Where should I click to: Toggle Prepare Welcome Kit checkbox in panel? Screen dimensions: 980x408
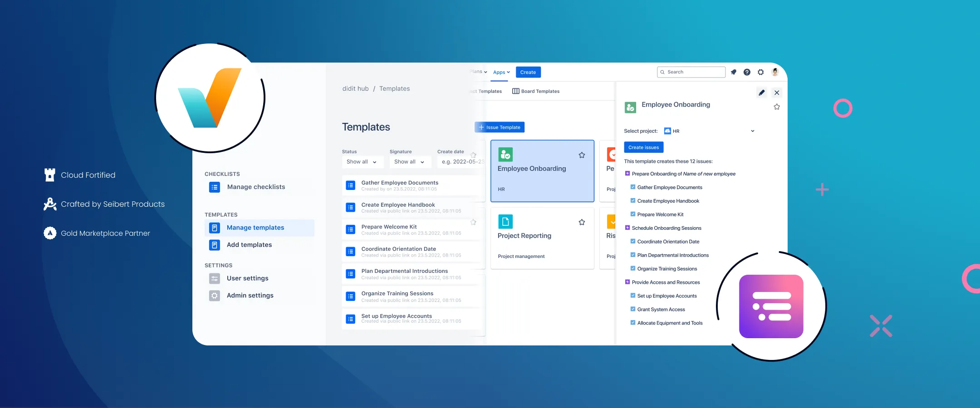pyautogui.click(x=633, y=214)
